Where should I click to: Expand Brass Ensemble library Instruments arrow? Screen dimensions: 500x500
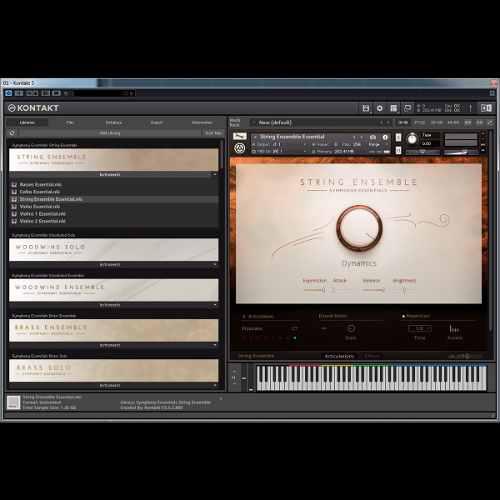(x=215, y=345)
